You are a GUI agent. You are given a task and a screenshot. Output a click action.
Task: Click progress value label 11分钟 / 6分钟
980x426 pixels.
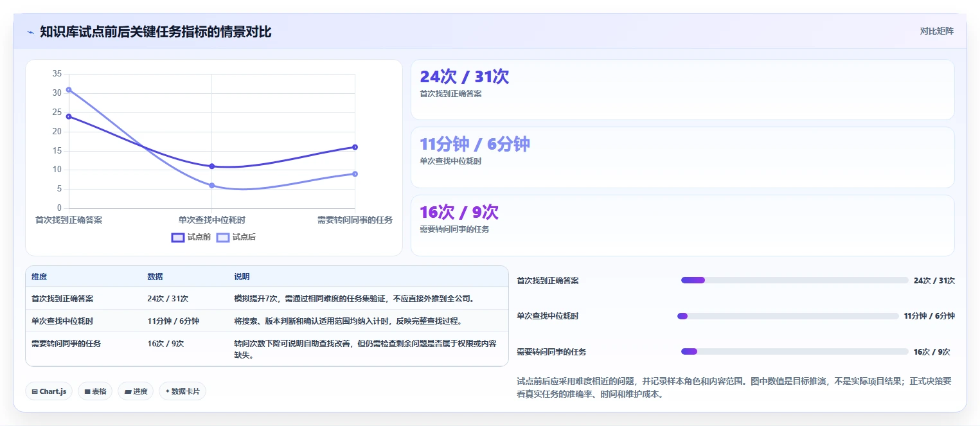pos(929,316)
